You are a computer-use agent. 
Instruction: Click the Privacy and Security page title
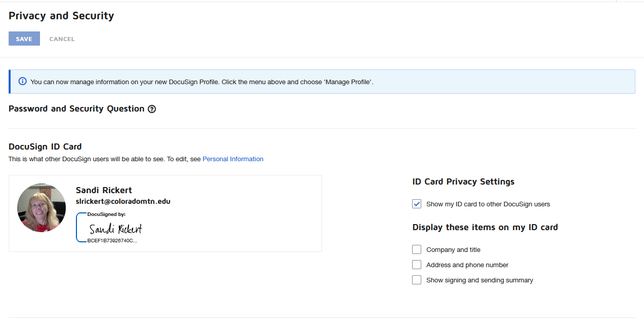pyautogui.click(x=61, y=16)
